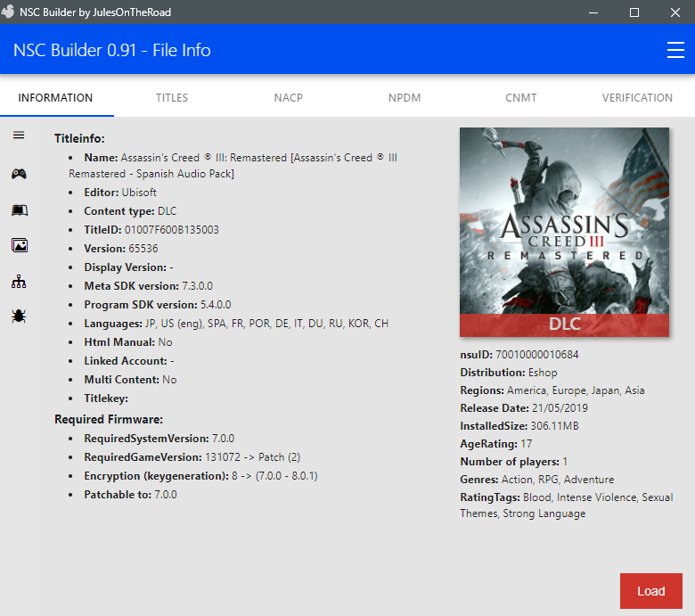Viewport: 695px width, 616px height.
Task: Switch to the TITLES tab
Action: [x=172, y=97]
